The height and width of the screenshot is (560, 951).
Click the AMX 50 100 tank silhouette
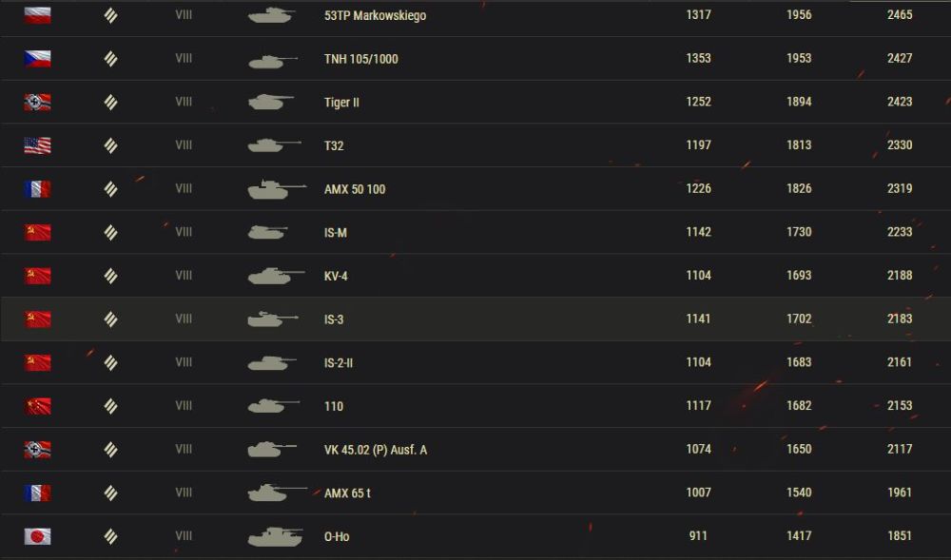coord(277,189)
